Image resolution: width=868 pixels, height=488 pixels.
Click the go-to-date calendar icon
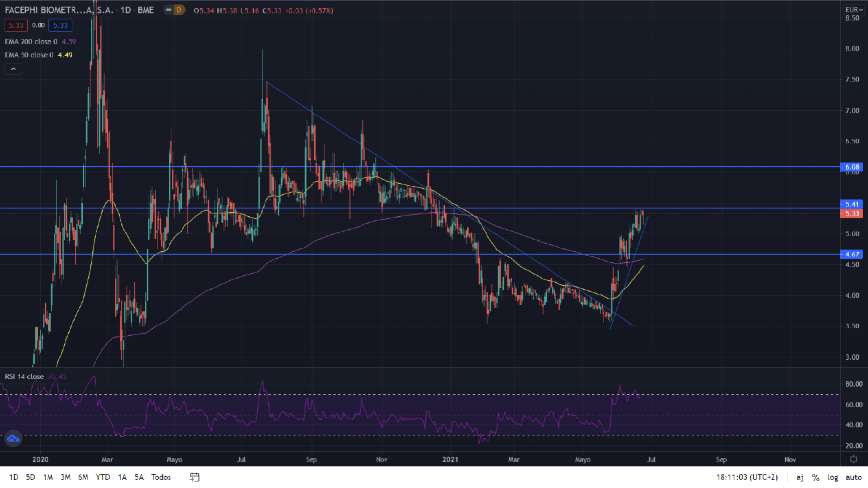[194, 477]
